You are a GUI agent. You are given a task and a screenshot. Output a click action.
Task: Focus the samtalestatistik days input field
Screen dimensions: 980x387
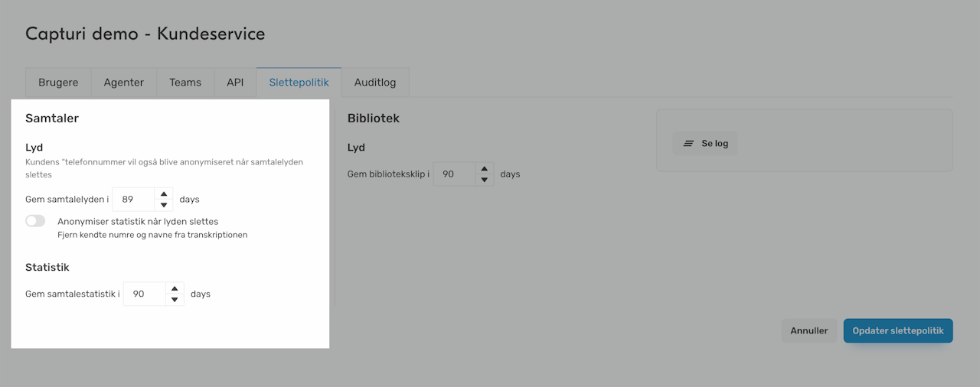pos(143,294)
